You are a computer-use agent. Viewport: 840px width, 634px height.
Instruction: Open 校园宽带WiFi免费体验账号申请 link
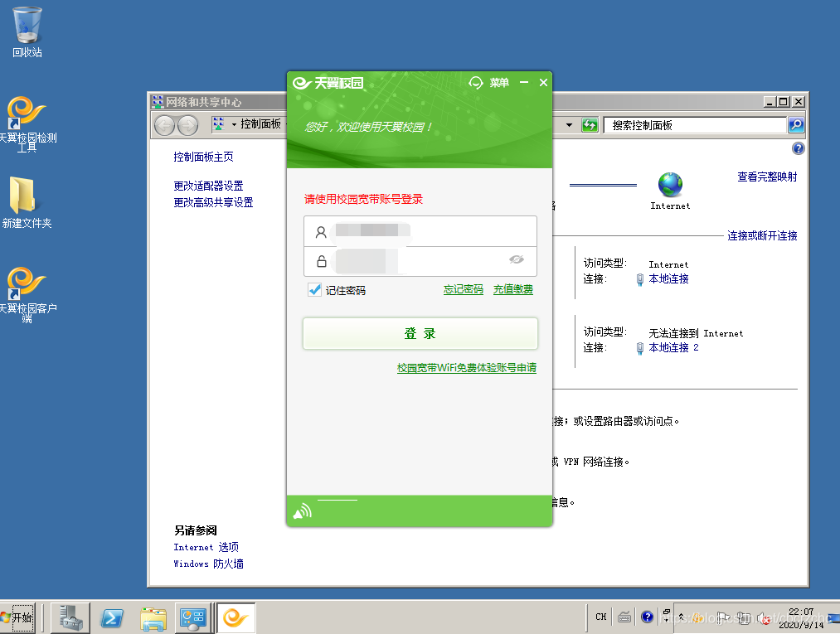tap(467, 368)
